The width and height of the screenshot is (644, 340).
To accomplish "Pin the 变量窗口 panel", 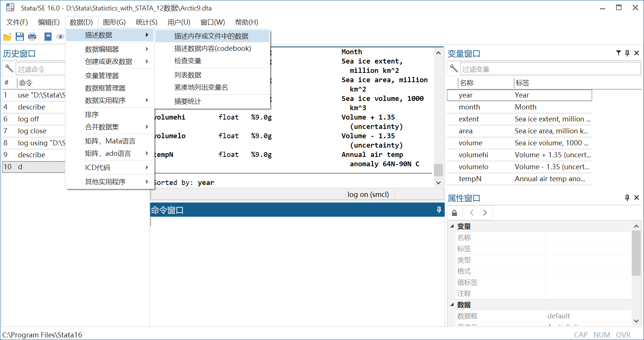I will 627,53.
